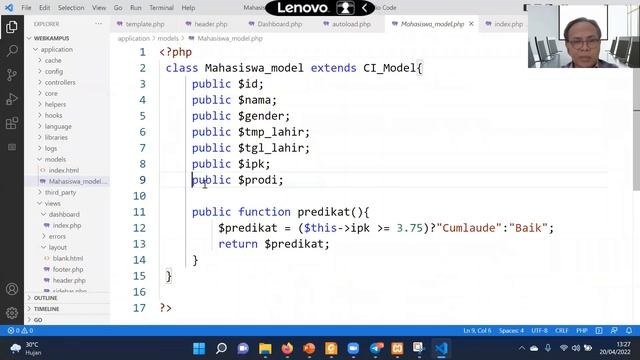The height and width of the screenshot is (360, 640).
Task: Change indentation via Spaces: 4
Action: point(511,331)
